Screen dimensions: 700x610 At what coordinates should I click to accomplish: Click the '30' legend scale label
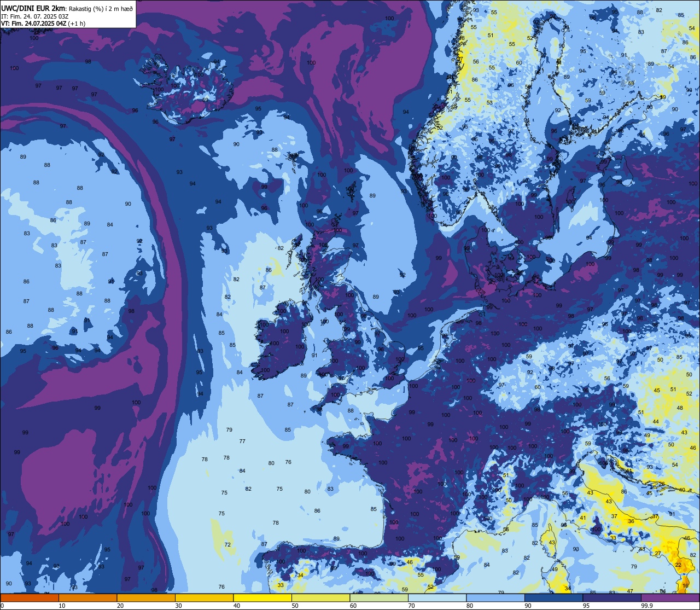click(178, 606)
